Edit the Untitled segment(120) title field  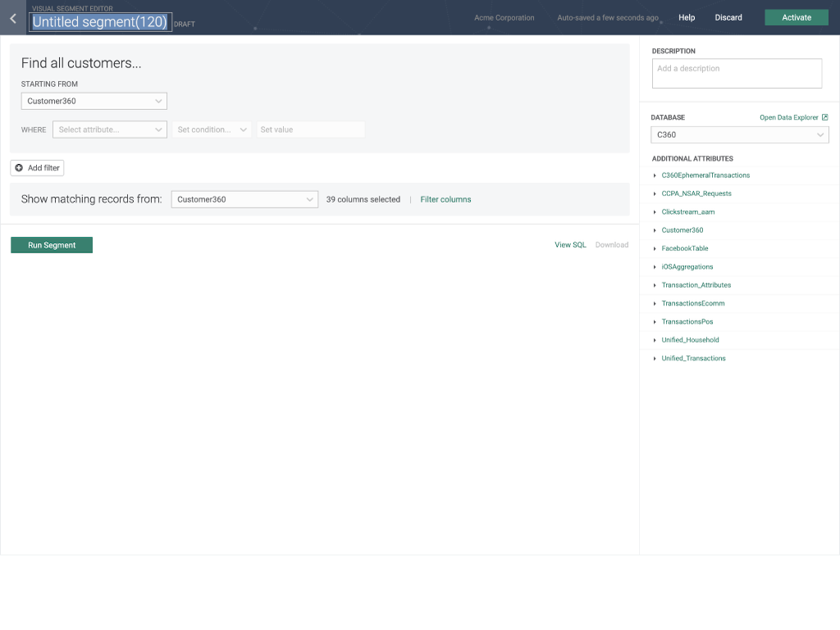click(99, 22)
